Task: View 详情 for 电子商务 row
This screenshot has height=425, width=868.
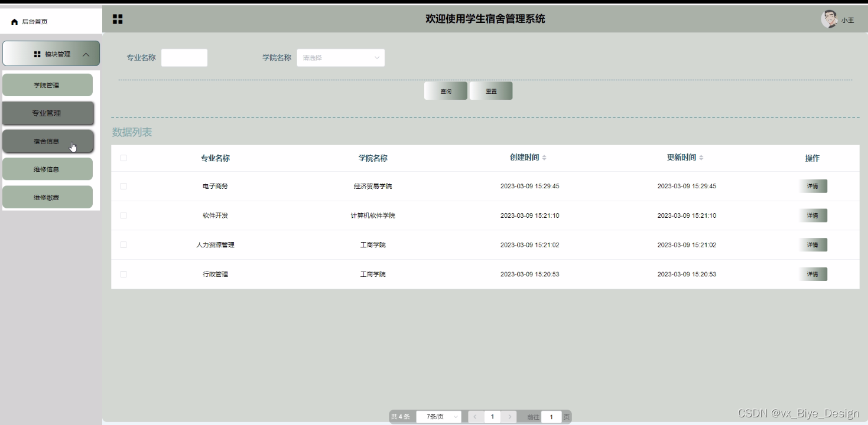Action: [x=813, y=186]
